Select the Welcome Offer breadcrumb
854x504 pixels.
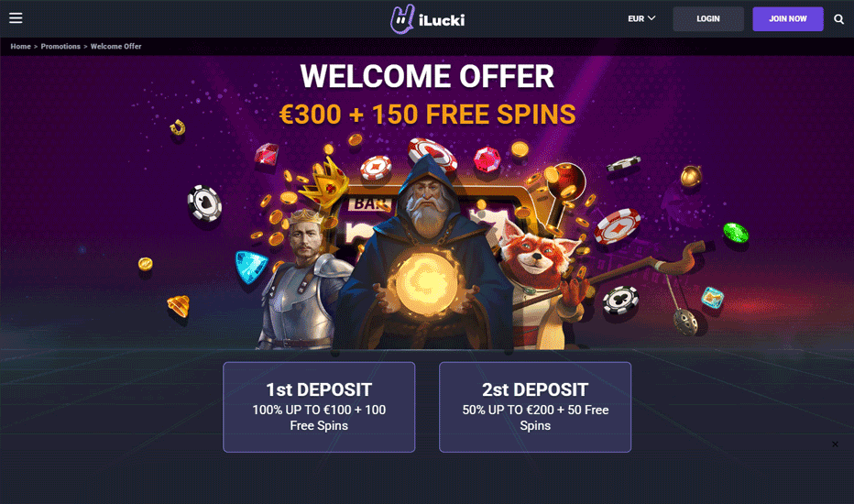116,47
